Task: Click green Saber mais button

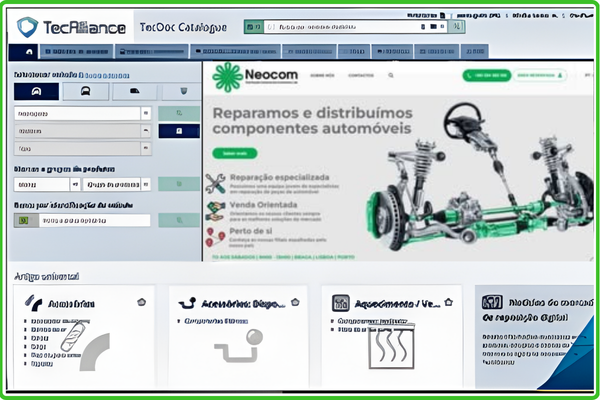Action: tap(235, 153)
